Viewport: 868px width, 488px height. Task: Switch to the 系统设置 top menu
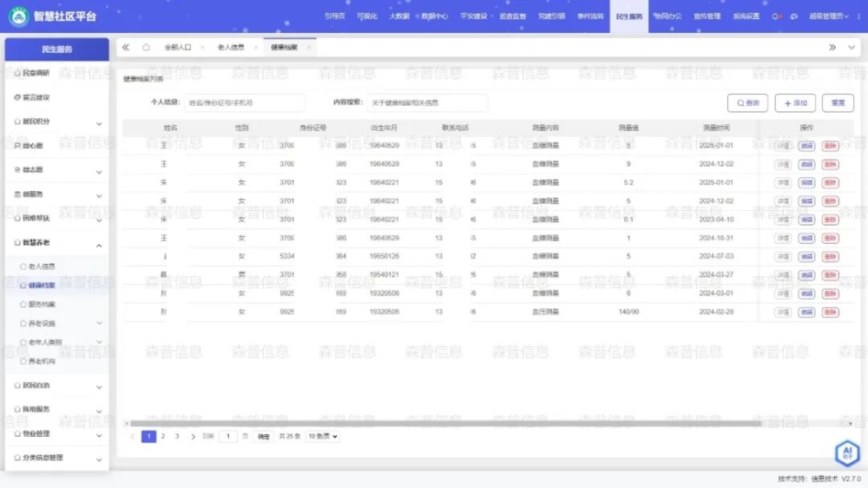[x=746, y=16]
